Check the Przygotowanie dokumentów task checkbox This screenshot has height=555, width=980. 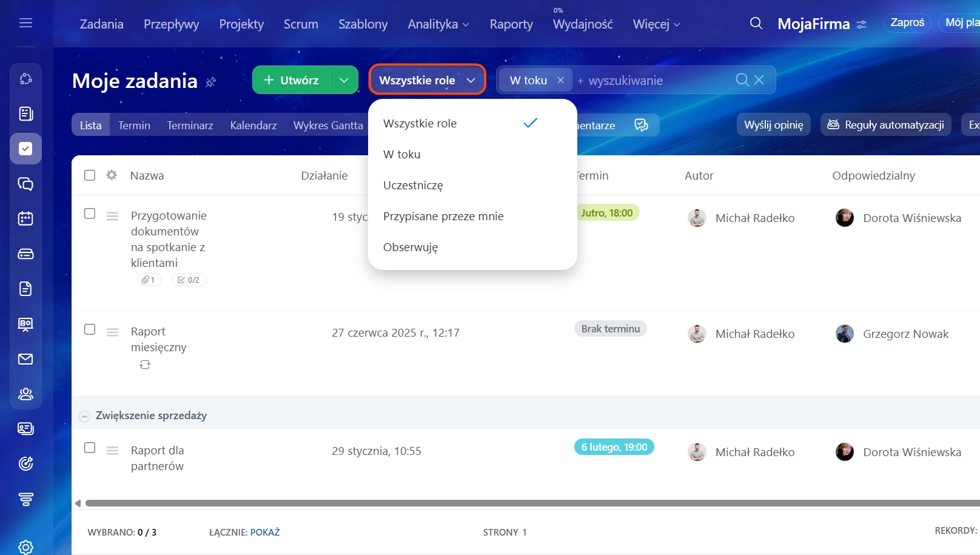tap(90, 214)
